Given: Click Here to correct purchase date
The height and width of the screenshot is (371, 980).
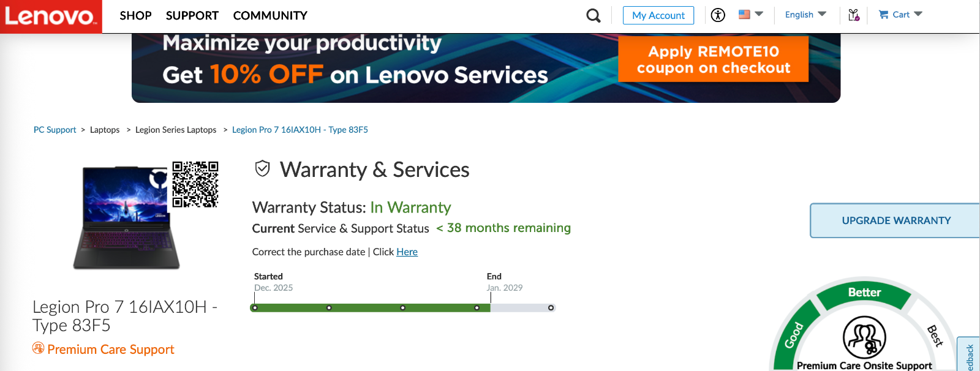Looking at the screenshot, I should [407, 252].
